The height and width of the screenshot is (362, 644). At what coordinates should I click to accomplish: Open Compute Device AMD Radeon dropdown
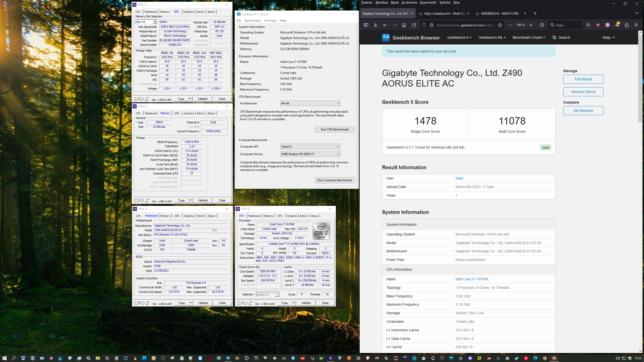tap(310, 154)
